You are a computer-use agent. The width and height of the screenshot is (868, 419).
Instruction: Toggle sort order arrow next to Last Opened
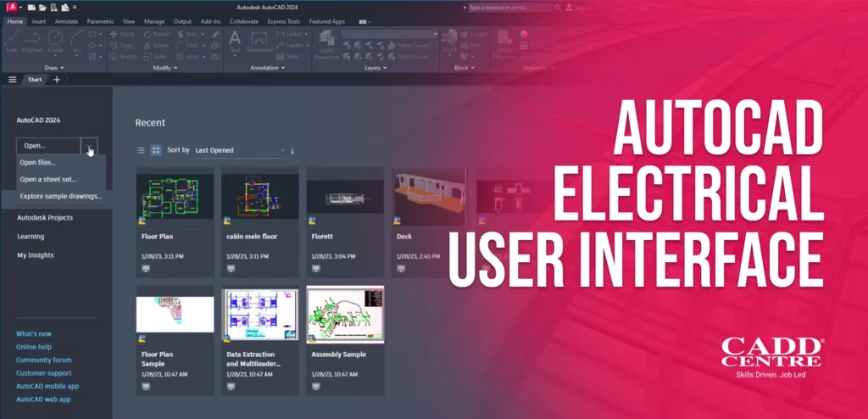coord(292,151)
